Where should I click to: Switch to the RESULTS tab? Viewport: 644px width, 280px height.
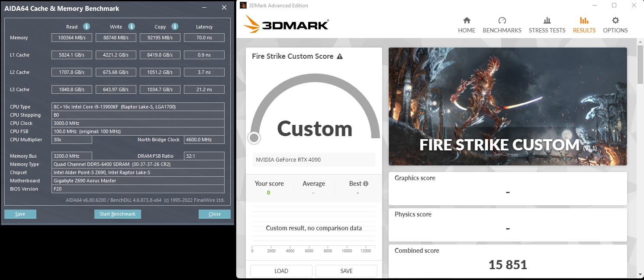coord(584,25)
